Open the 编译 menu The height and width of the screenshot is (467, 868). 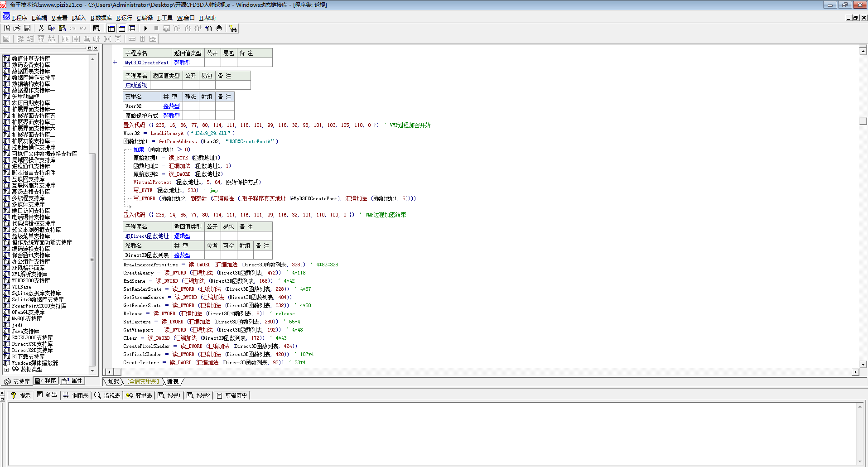145,18
